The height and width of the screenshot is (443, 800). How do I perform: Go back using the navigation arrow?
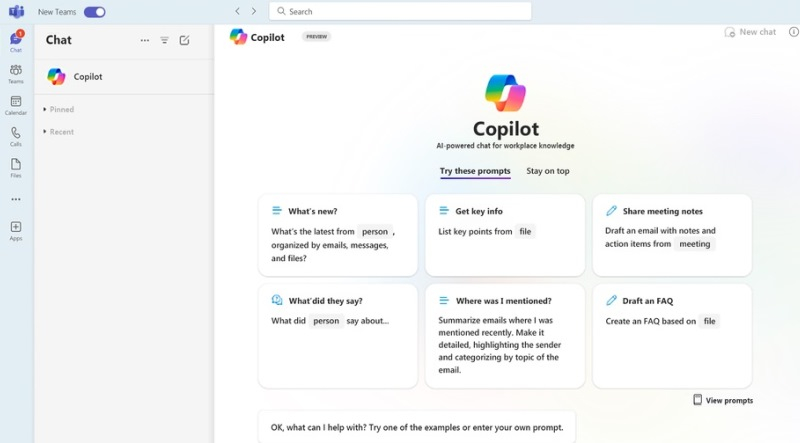click(x=237, y=11)
